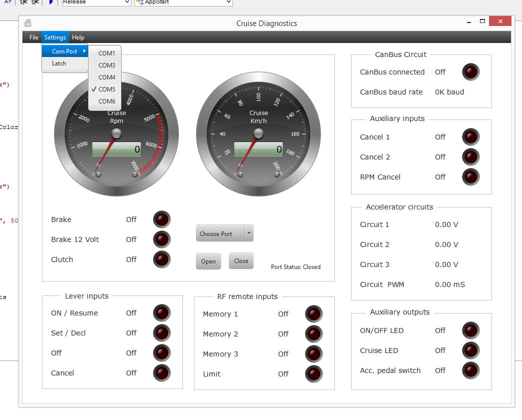Click the Accelerator circuits group heading
This screenshot has width=522, height=420.
point(399,207)
